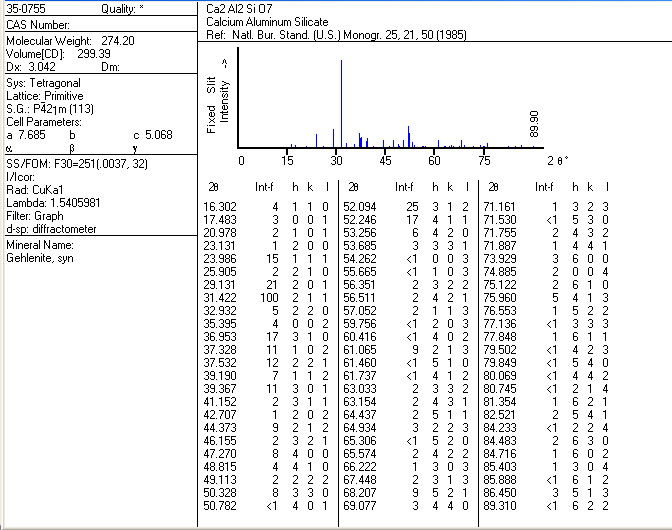The image size is (672, 530).
Task: Select the row with 2θ 69.077
Action: click(406, 506)
